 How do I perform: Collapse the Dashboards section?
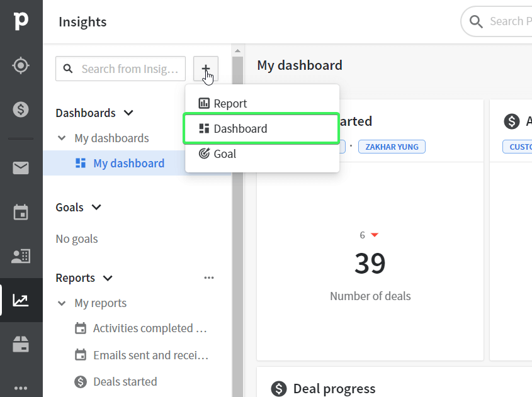pos(129,113)
